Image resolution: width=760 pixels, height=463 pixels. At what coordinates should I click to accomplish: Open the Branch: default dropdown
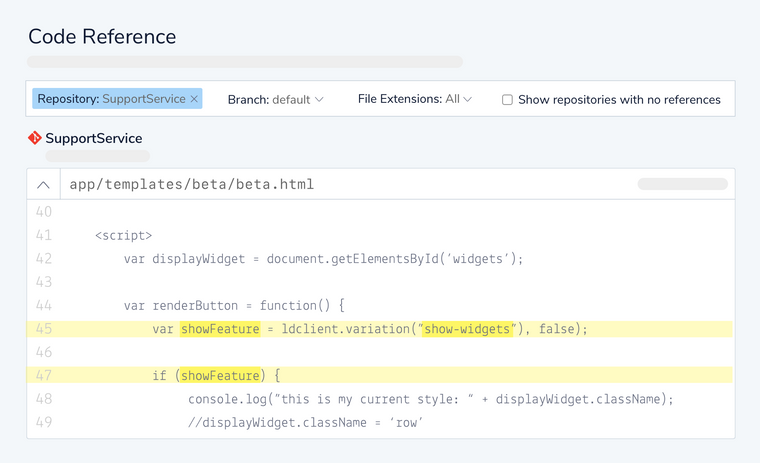[x=275, y=100]
